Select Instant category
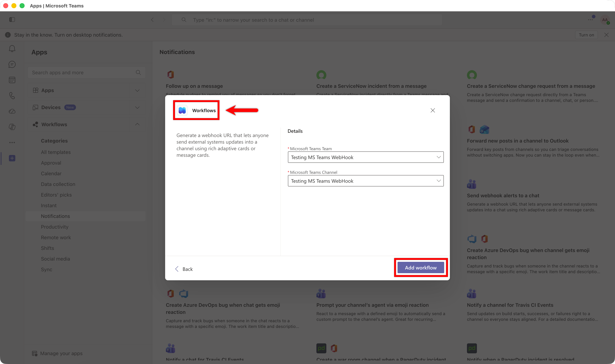The width and height of the screenshot is (615, 364). pos(49,205)
